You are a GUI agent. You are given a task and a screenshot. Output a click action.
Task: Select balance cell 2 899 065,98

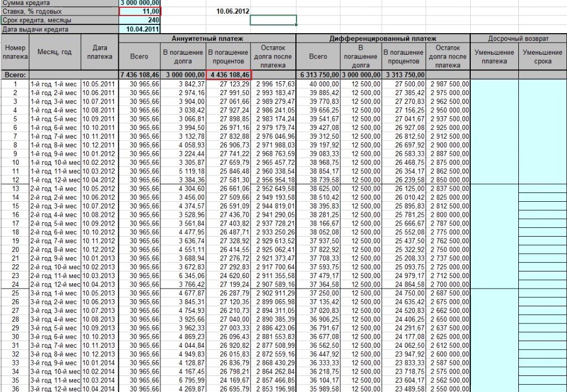pyautogui.click(x=273, y=302)
